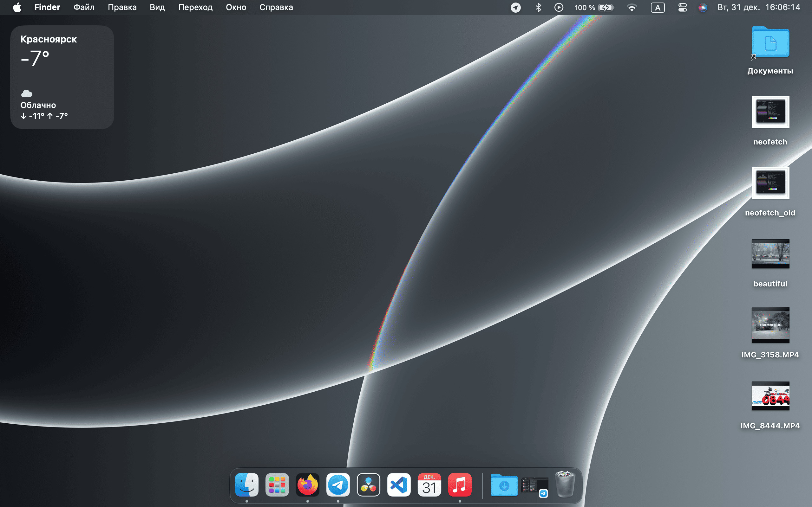Launch Visual Studio Code from the Dock
The height and width of the screenshot is (507, 812).
tap(399, 485)
